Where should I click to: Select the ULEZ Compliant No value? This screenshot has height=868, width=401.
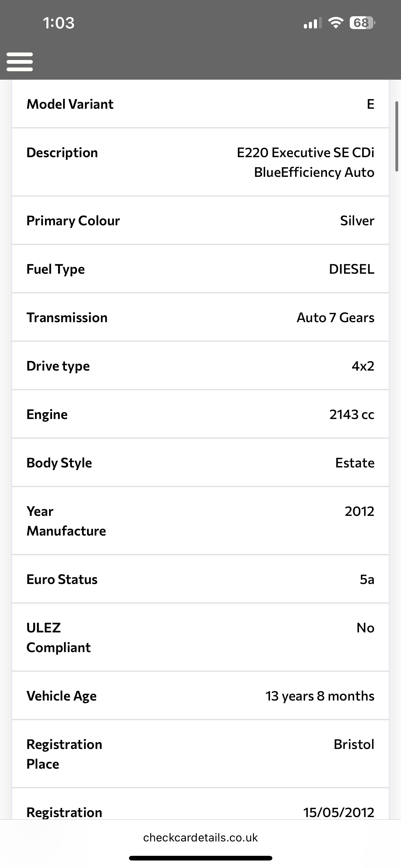[365, 628]
